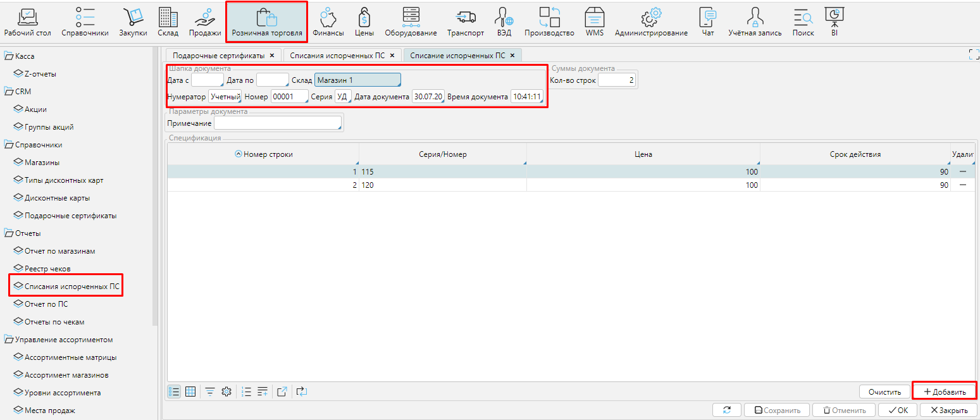Toggle the list view mode button
The image size is (980, 420).
pyautogui.click(x=174, y=392)
